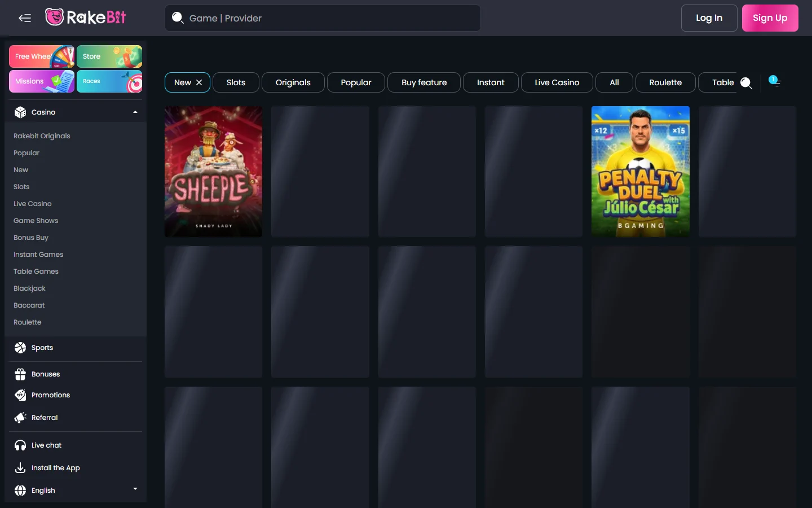Go to New in the sidebar
The image size is (812, 508).
pos(21,170)
